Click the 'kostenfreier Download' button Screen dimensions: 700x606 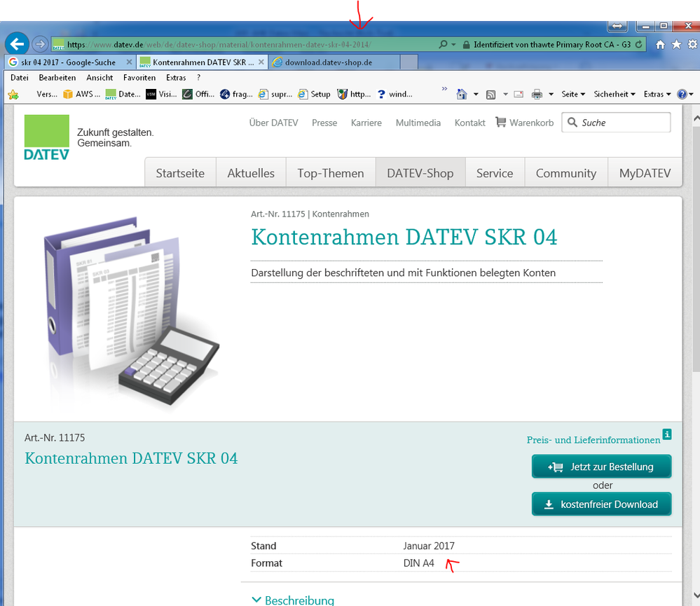[x=601, y=504]
